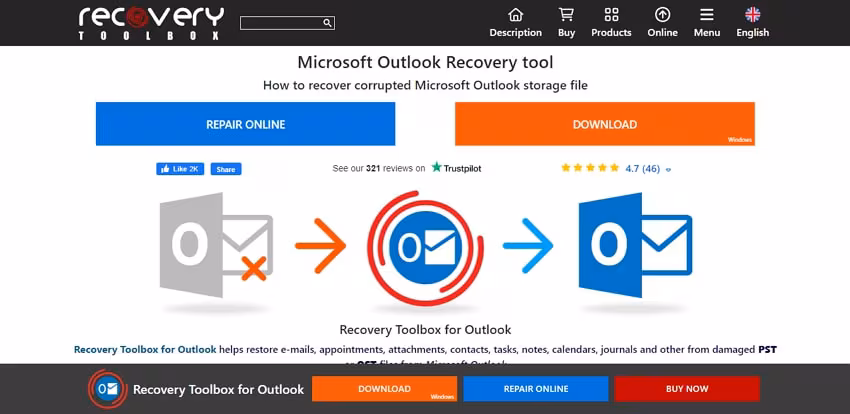Click the red BUY NOW button

pos(687,389)
